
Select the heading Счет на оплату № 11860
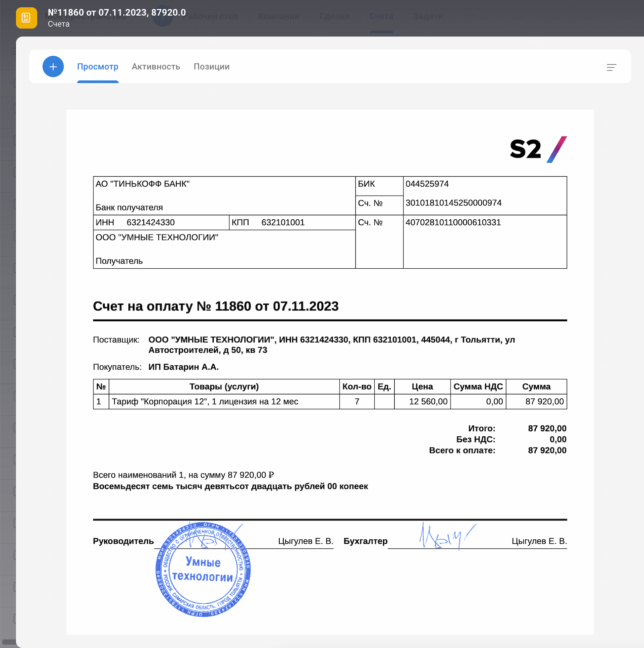pyautogui.click(x=216, y=306)
